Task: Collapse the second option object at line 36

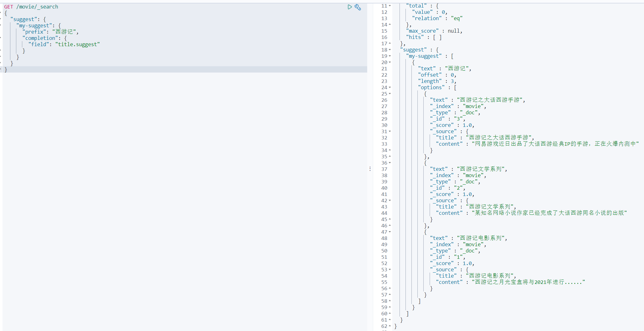Action: [x=390, y=163]
